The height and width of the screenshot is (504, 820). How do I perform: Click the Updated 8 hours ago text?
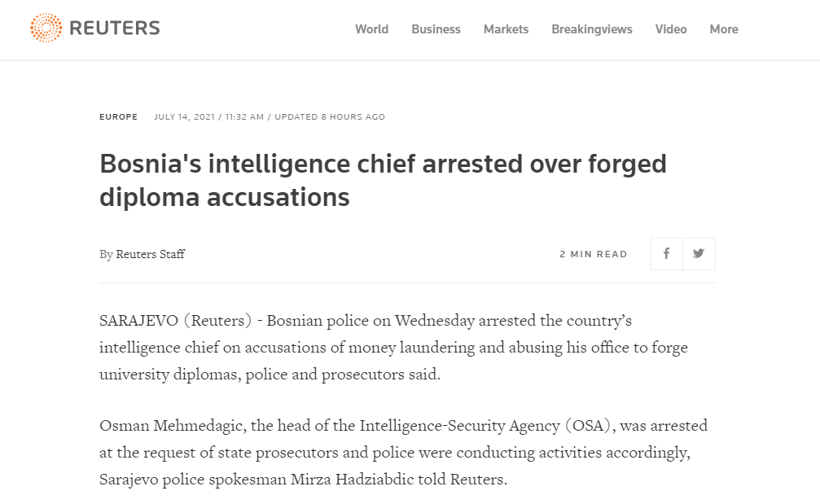click(330, 117)
